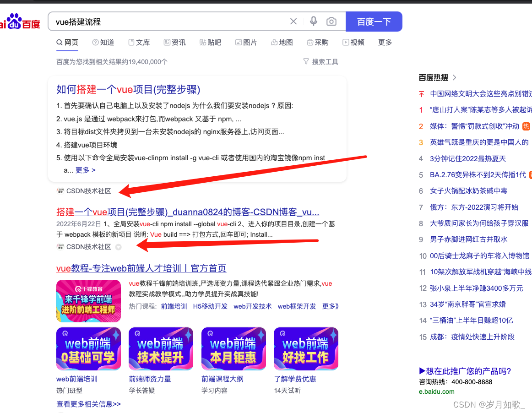
Task: Open image search with the camera icon
Action: click(331, 22)
